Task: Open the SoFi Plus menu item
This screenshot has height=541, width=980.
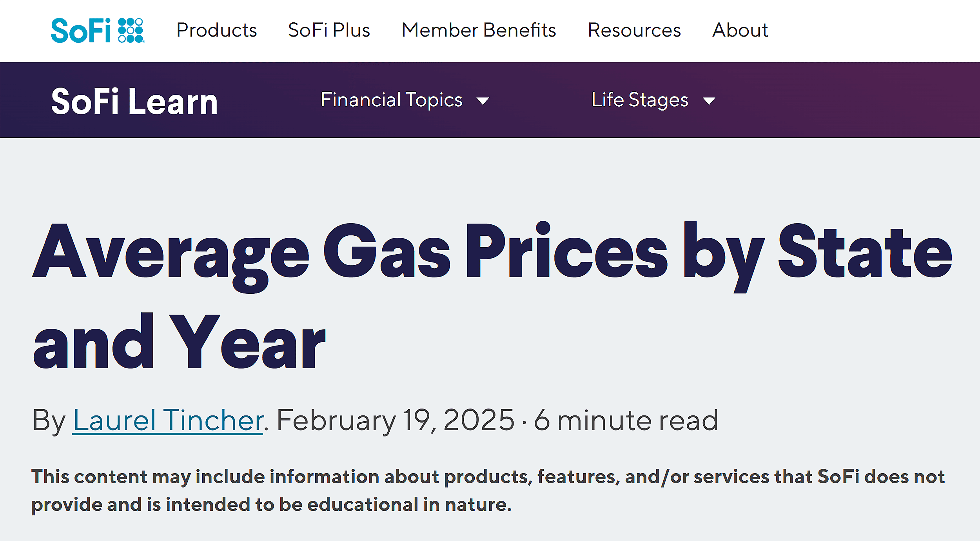Action: [329, 30]
